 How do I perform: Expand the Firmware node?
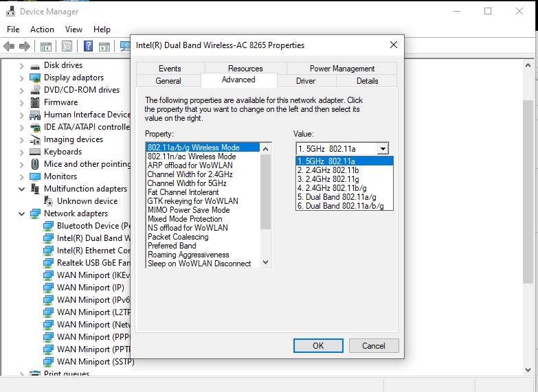pos(21,103)
